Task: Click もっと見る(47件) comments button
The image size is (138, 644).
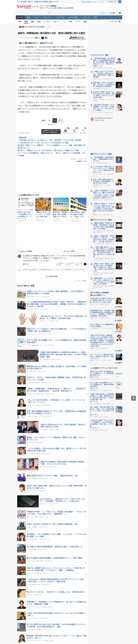Action: click(52, 276)
